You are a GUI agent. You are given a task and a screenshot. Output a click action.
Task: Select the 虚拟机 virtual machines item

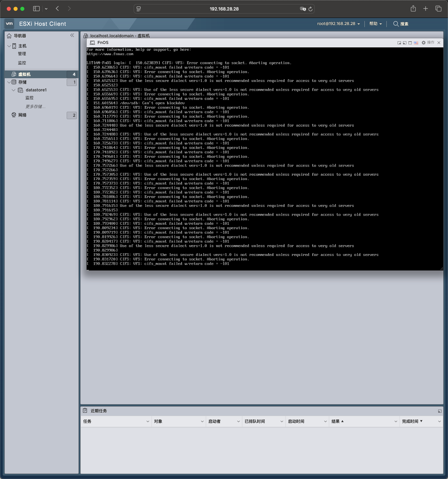24,74
